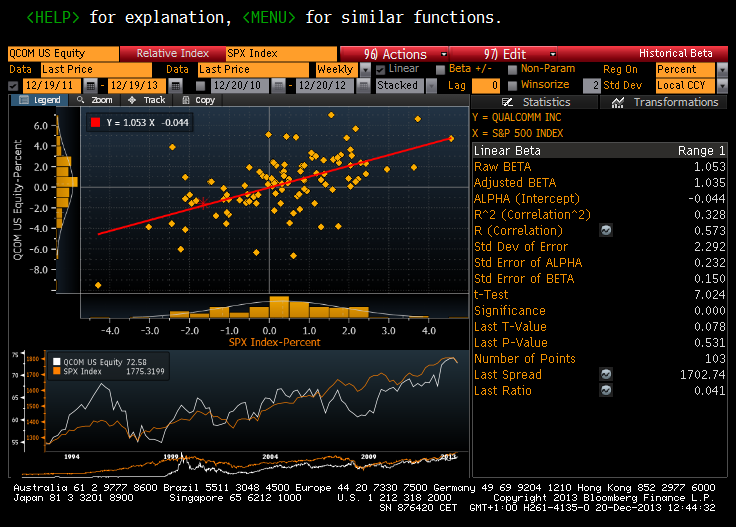Viewport: 736px width, 527px height.
Task: Enable second date range checkbox
Action: click(200, 86)
